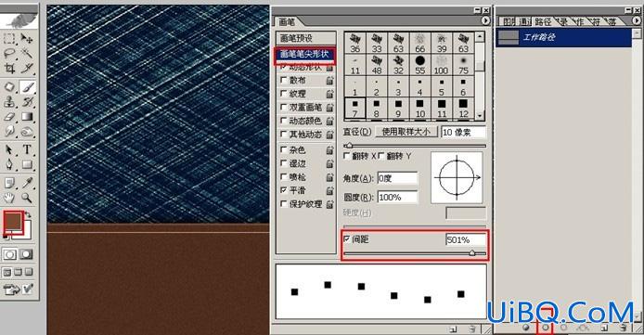
Task: Select the Lasso tool
Action: [x=9, y=54]
